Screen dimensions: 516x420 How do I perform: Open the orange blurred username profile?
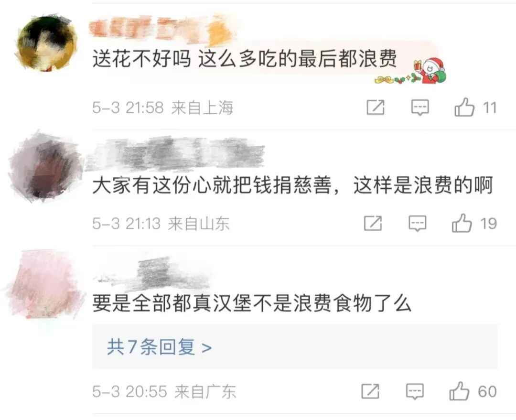(161, 30)
